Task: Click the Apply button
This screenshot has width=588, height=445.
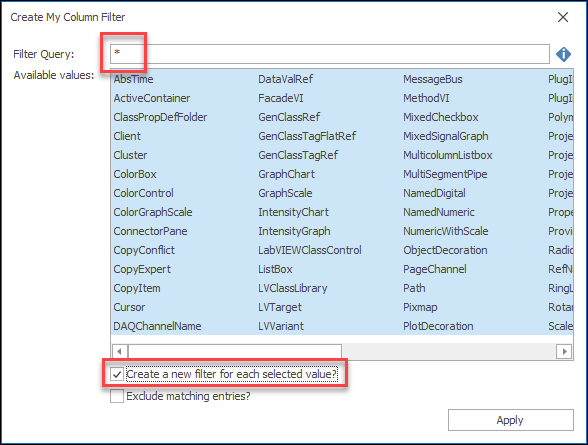Action: pyautogui.click(x=510, y=420)
